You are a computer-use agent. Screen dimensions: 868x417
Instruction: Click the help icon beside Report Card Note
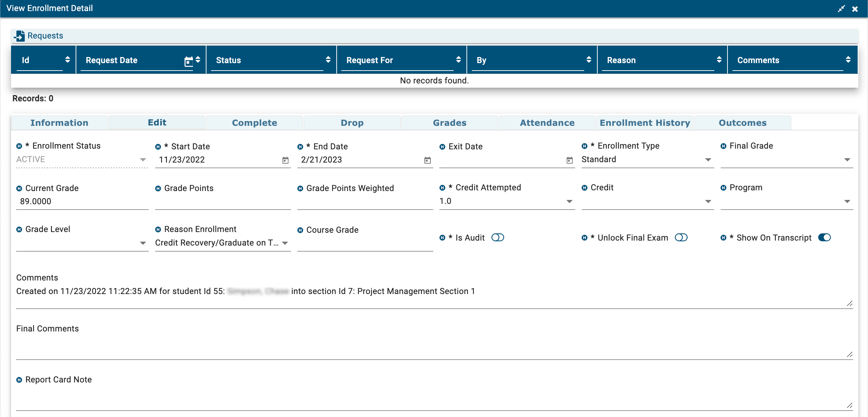(x=19, y=380)
